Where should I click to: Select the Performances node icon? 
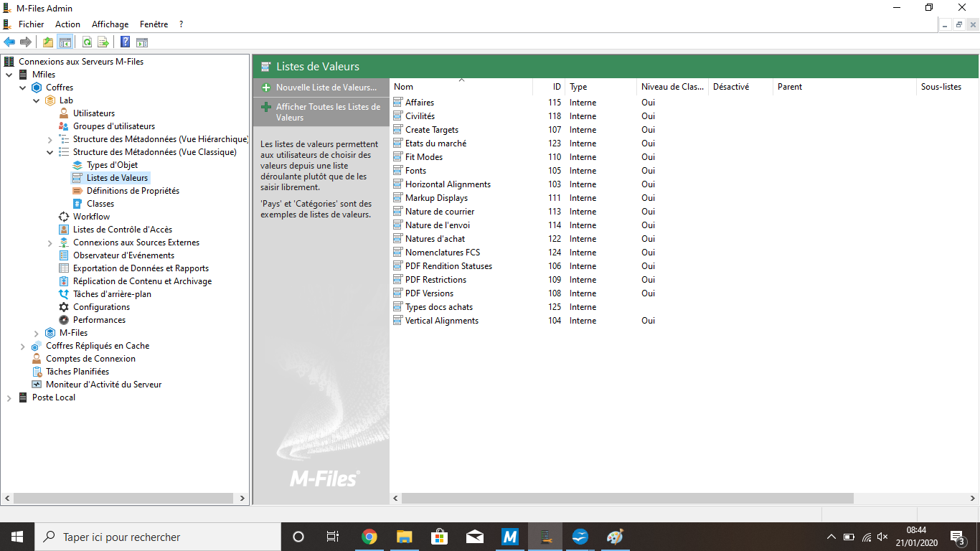click(64, 320)
